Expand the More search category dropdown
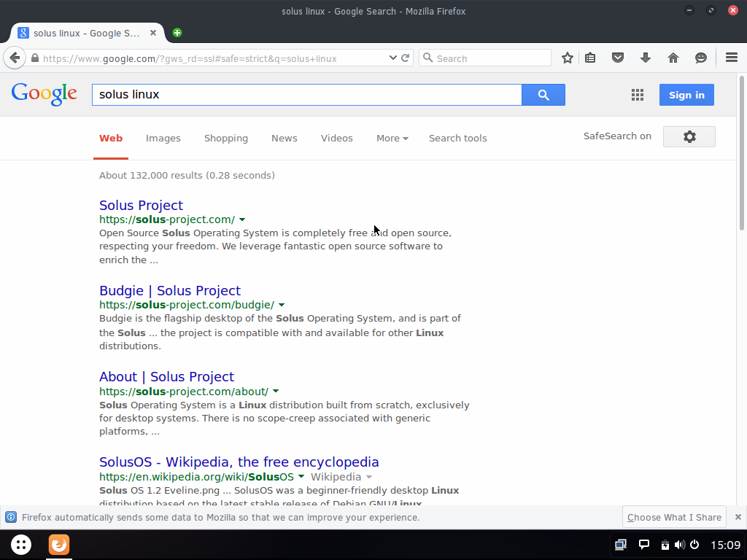This screenshot has width=747, height=560. click(x=392, y=138)
